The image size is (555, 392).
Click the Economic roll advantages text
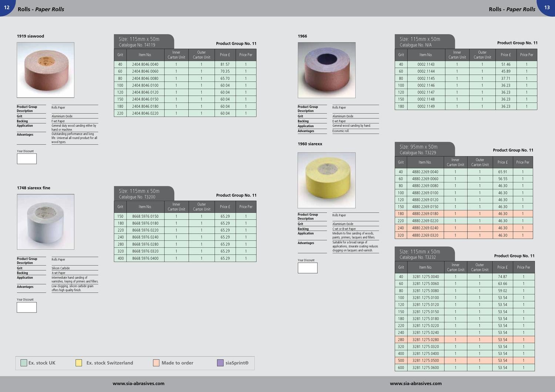tap(341, 131)
